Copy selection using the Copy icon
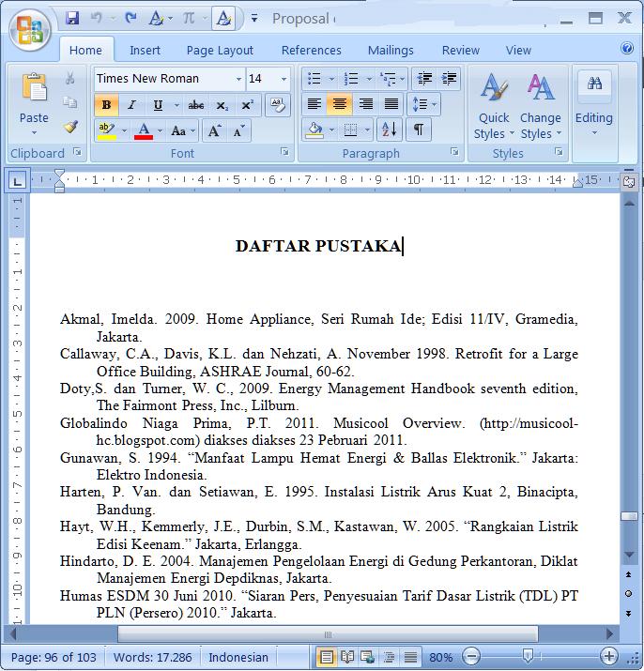644x671 pixels. point(70,102)
